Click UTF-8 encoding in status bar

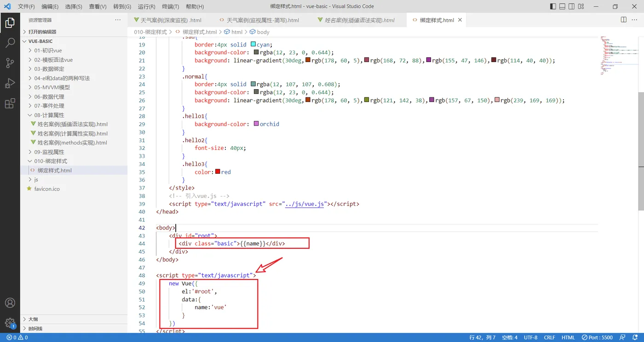point(530,337)
